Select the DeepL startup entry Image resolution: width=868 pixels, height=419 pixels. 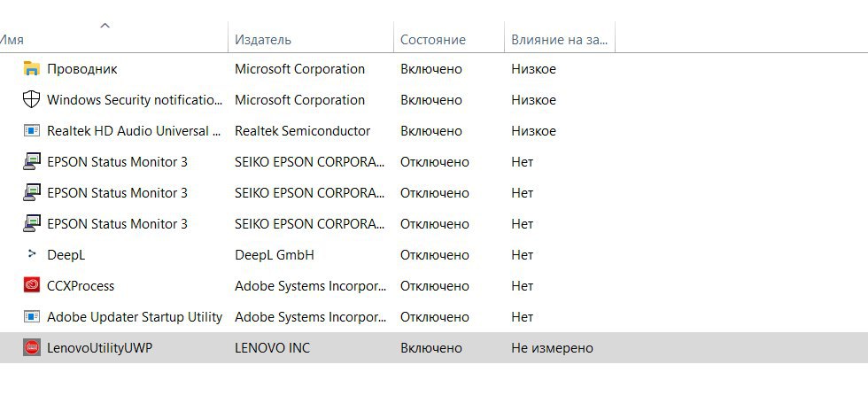(x=66, y=255)
